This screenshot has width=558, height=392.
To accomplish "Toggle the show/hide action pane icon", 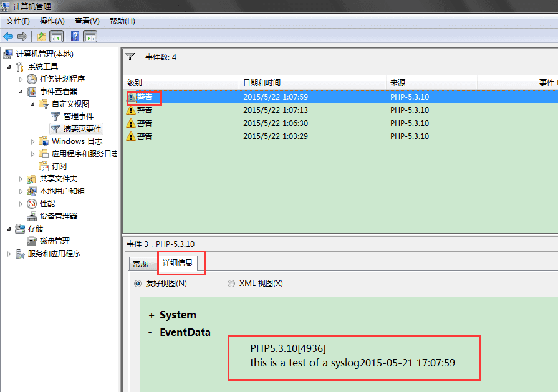I will (90, 36).
